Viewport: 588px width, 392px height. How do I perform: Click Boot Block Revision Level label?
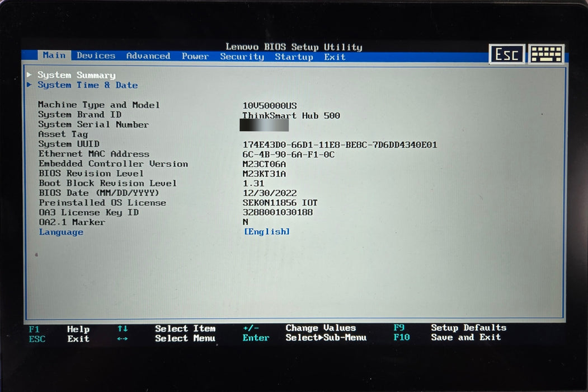tap(107, 183)
